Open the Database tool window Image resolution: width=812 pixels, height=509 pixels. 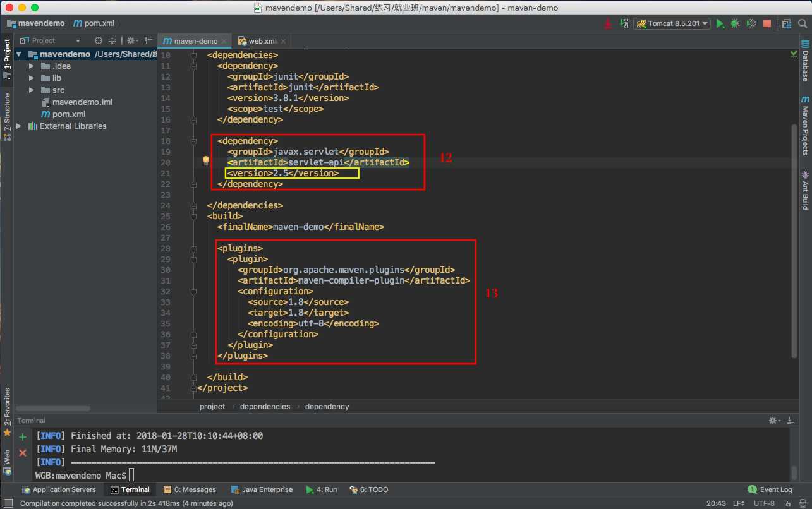(805, 61)
